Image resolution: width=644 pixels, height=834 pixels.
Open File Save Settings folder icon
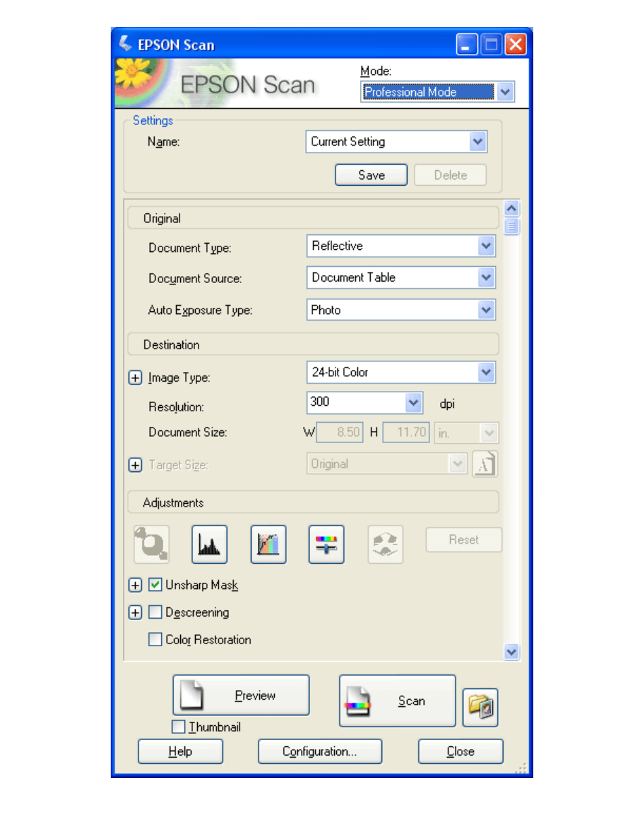pyautogui.click(x=480, y=707)
